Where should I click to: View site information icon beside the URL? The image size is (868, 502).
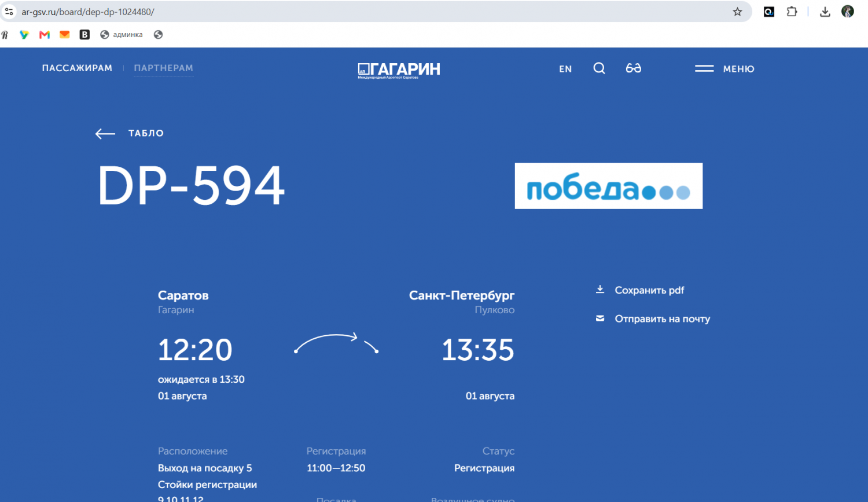[9, 12]
